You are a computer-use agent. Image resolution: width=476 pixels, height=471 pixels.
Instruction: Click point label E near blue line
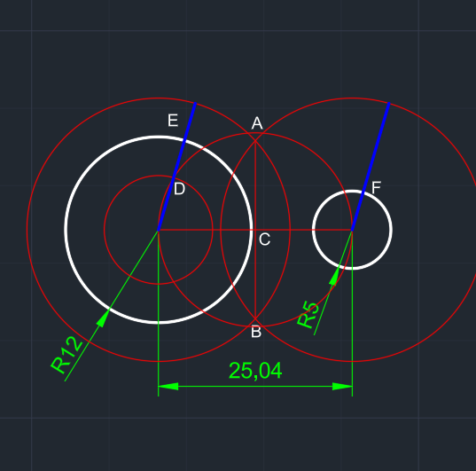pyautogui.click(x=173, y=121)
